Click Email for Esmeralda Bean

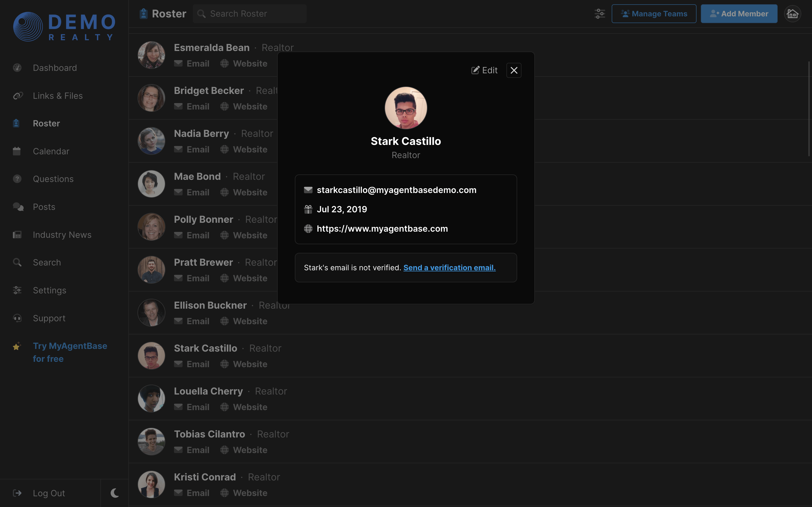pos(191,63)
